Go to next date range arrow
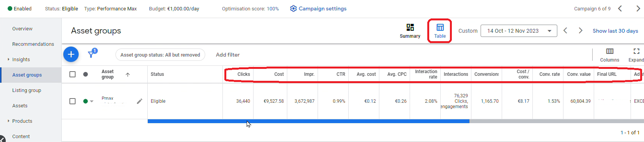 (580, 30)
